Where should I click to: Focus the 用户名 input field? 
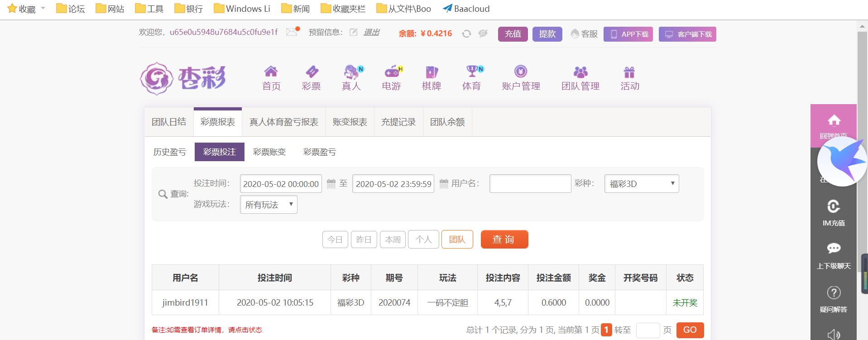click(530, 183)
